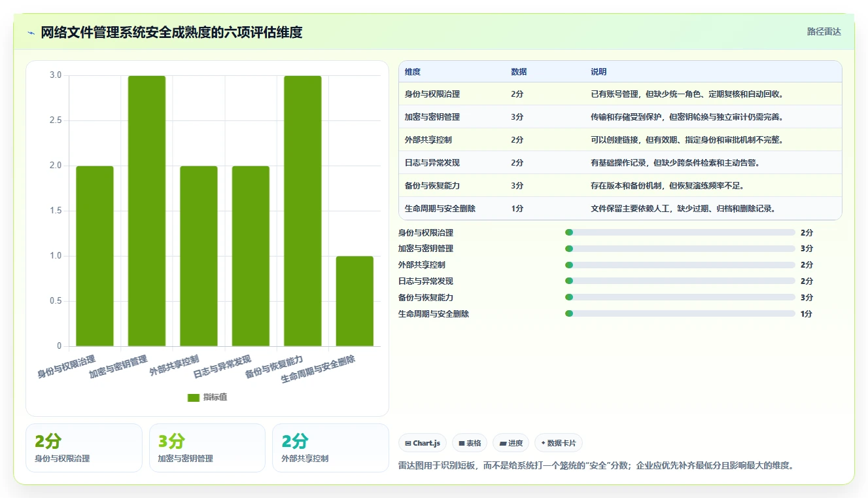The height and width of the screenshot is (498, 868).
Task: Click the 数据 column header
Action: (519, 72)
